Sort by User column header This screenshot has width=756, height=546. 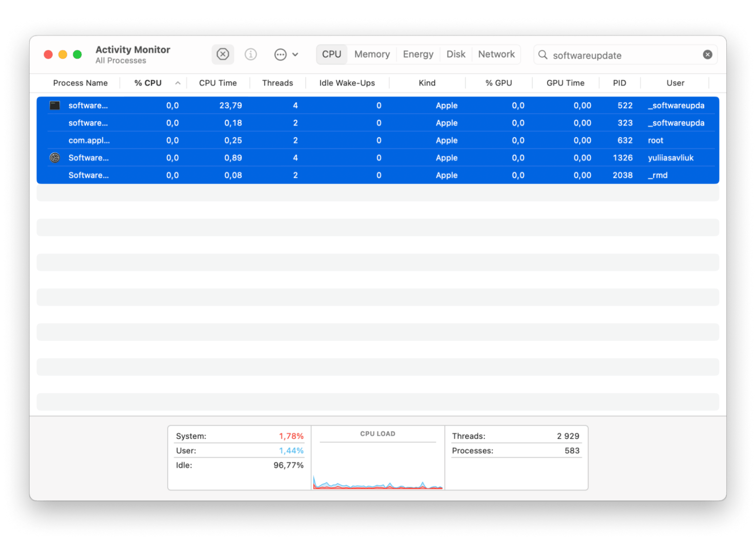(675, 83)
